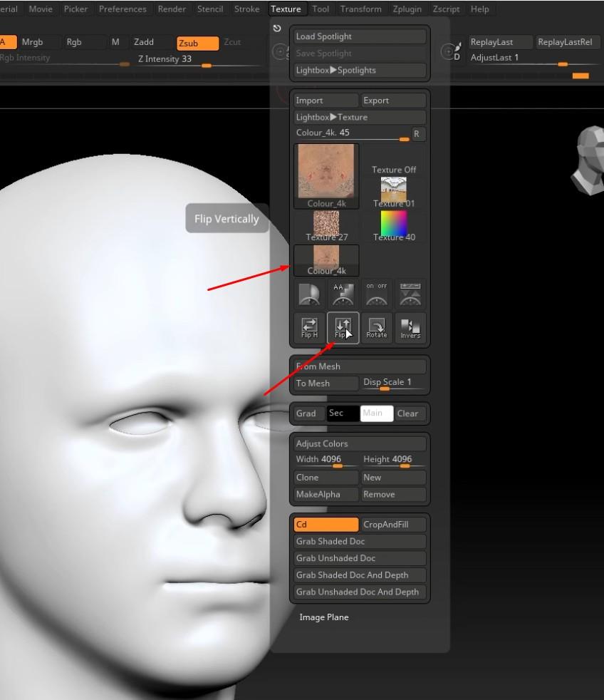This screenshot has width=604, height=700.
Task: Click the circular restore icon atop Texture palette
Action: tap(277, 28)
